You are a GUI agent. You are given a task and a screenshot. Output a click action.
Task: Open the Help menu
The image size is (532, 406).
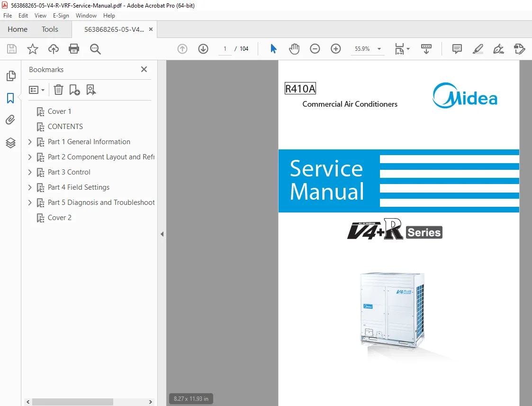click(109, 16)
